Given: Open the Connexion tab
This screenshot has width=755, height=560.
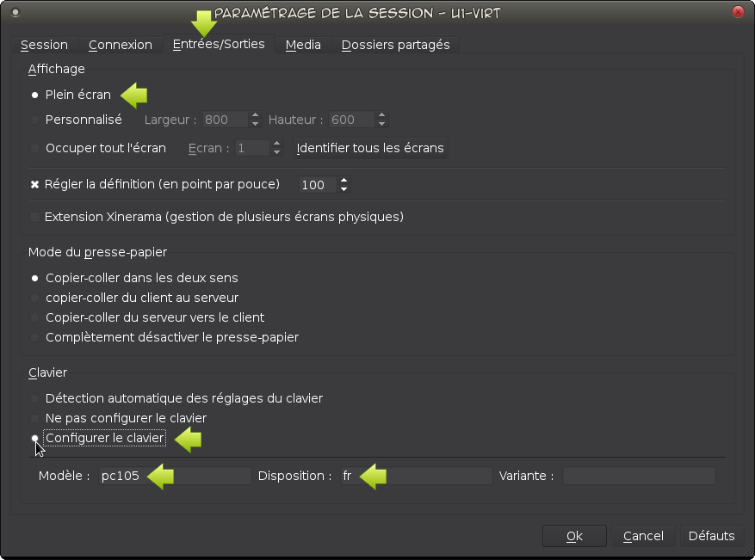Looking at the screenshot, I should point(120,45).
